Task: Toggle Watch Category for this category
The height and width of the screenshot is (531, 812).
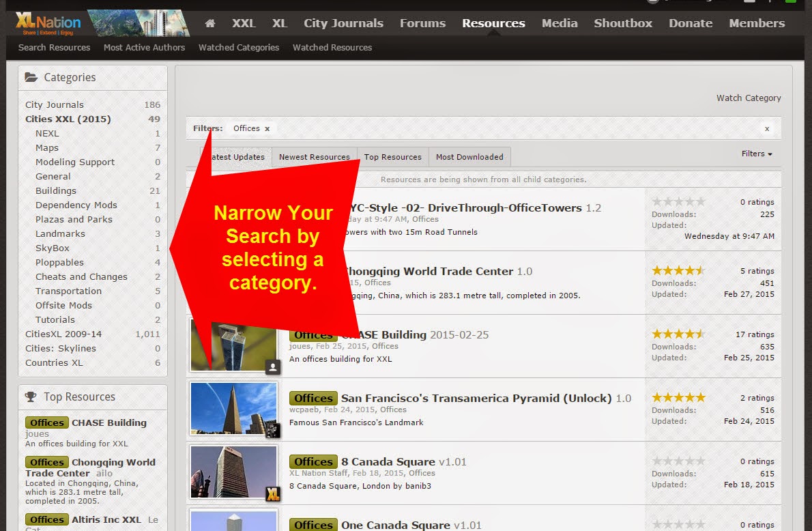Action: tap(749, 98)
